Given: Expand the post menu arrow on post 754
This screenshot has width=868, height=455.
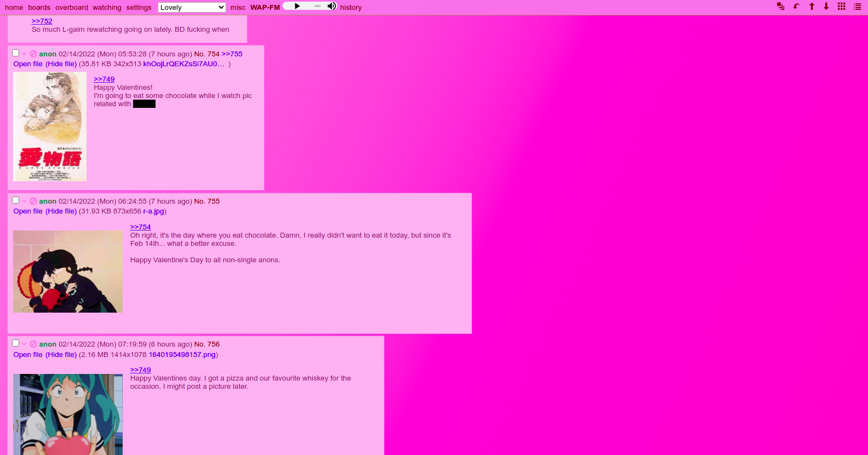Looking at the screenshot, I should [x=25, y=54].
